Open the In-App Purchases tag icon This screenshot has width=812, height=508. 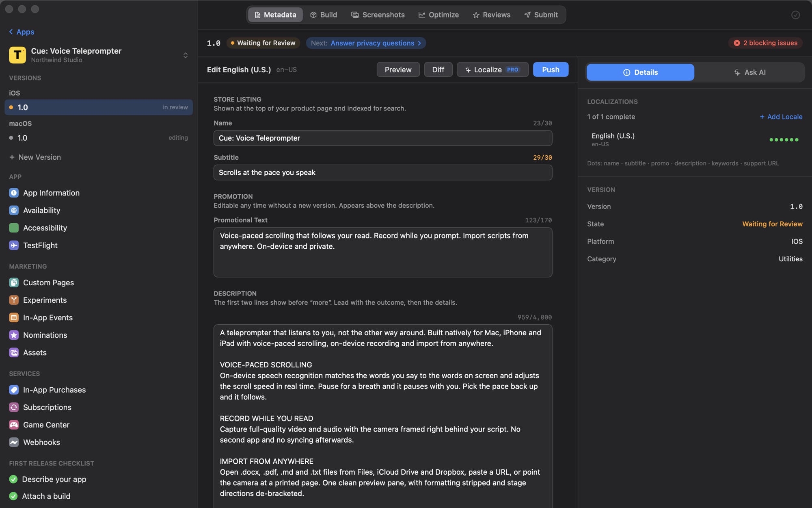(14, 390)
